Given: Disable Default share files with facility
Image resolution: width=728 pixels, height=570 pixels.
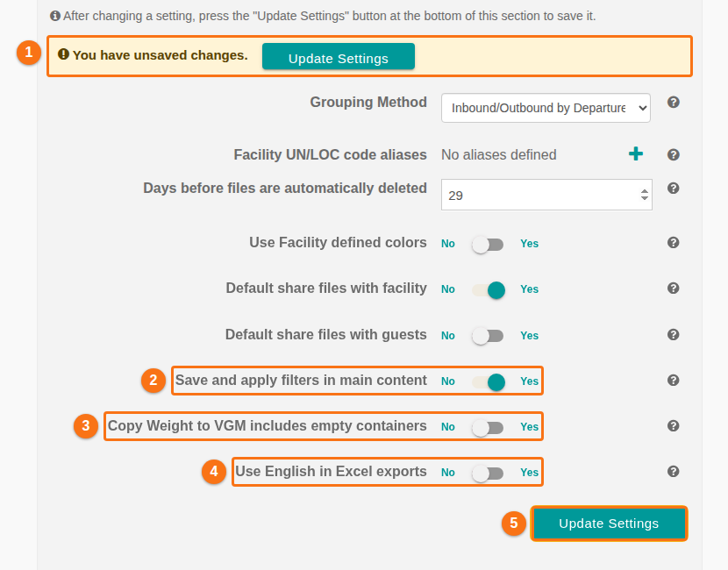Looking at the screenshot, I should click(489, 290).
